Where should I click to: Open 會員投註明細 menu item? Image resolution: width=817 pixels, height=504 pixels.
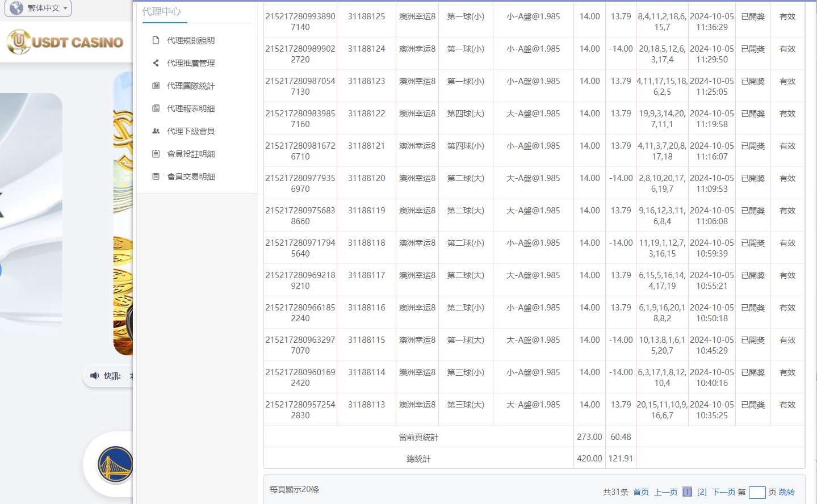click(191, 154)
